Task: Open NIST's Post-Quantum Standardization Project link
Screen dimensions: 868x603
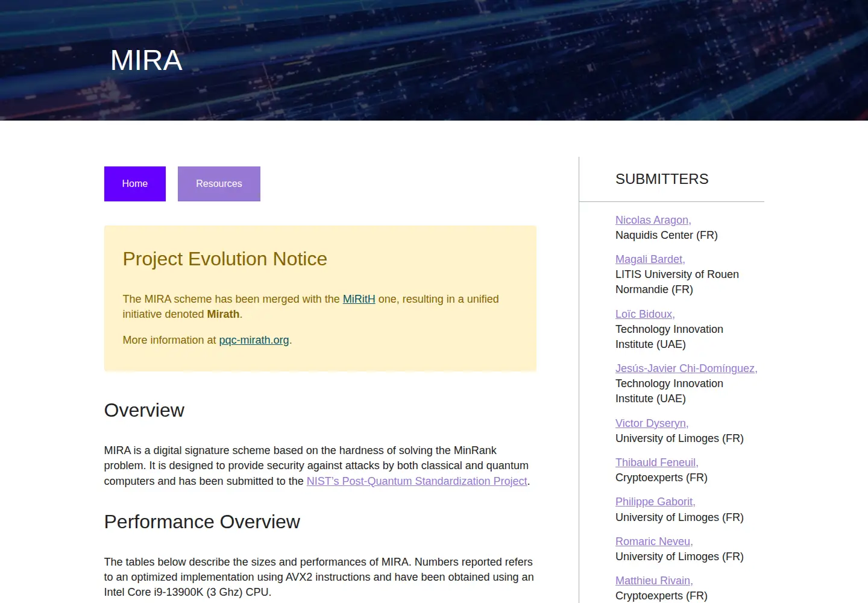Action: (417, 481)
